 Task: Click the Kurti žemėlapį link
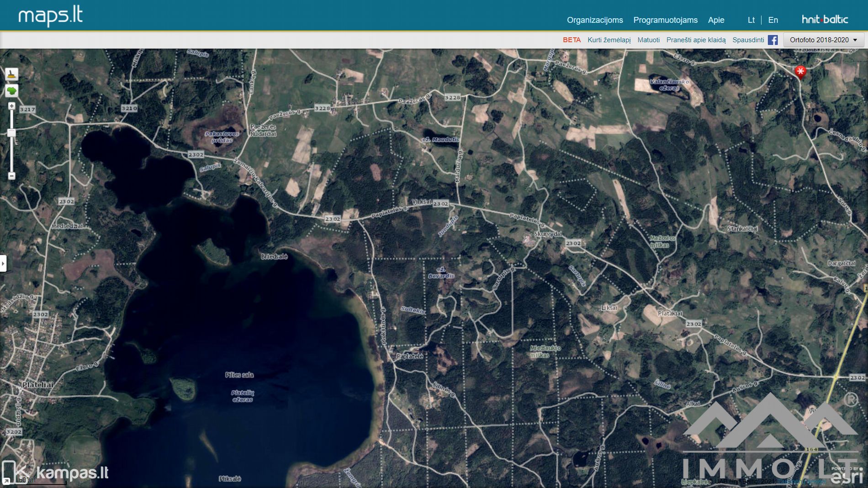pos(609,40)
